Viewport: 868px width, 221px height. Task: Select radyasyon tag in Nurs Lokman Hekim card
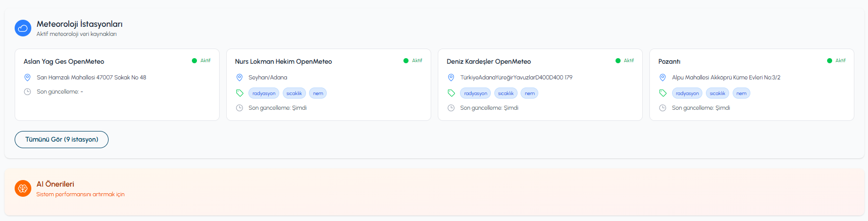(x=264, y=93)
